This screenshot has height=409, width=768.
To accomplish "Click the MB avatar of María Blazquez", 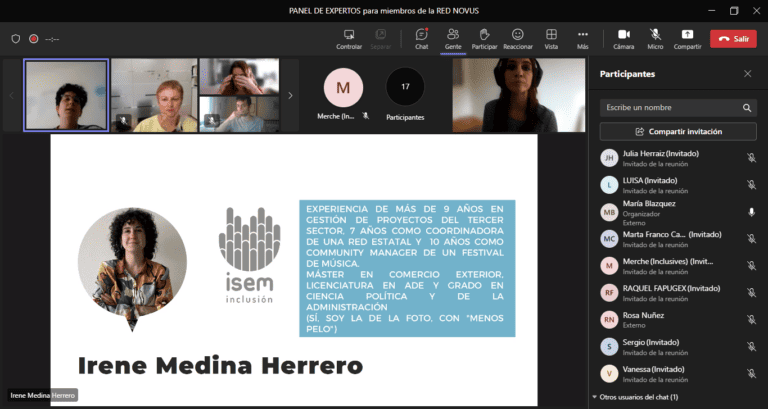I will tap(609, 212).
